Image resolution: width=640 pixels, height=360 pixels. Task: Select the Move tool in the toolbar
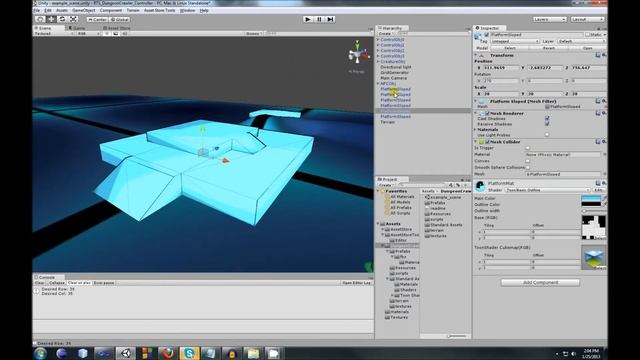coord(51,19)
